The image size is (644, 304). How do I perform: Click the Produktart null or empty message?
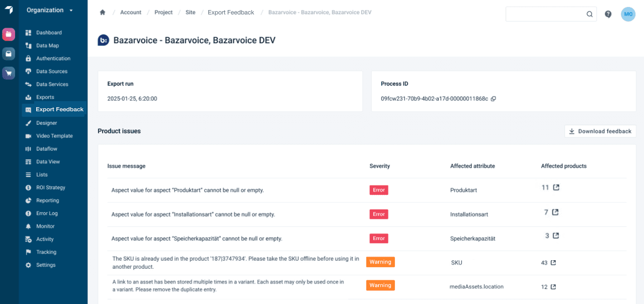[188, 190]
